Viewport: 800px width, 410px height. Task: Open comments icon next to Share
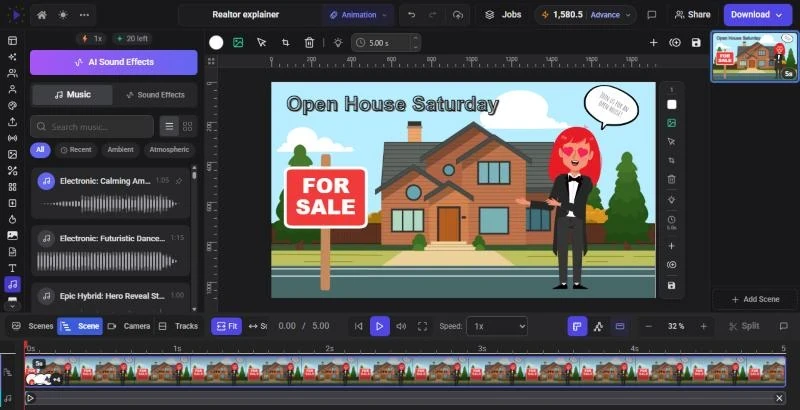(x=652, y=15)
